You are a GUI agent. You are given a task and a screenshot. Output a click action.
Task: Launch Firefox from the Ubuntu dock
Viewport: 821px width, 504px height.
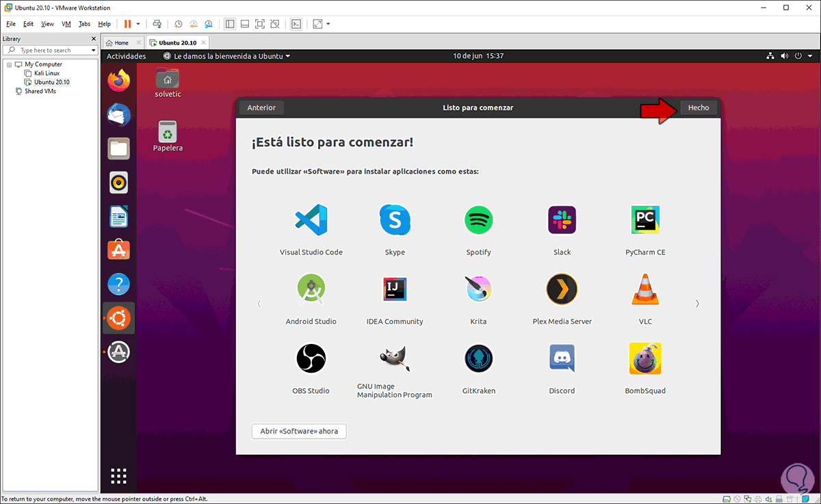(119, 81)
